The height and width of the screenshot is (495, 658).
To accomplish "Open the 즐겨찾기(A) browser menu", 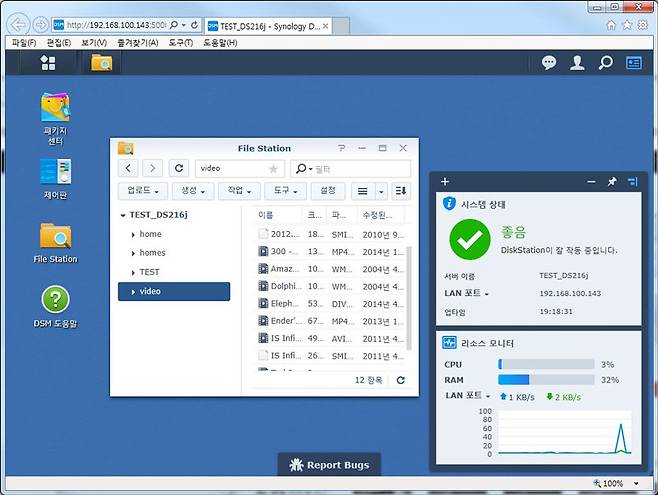I will coord(138,43).
